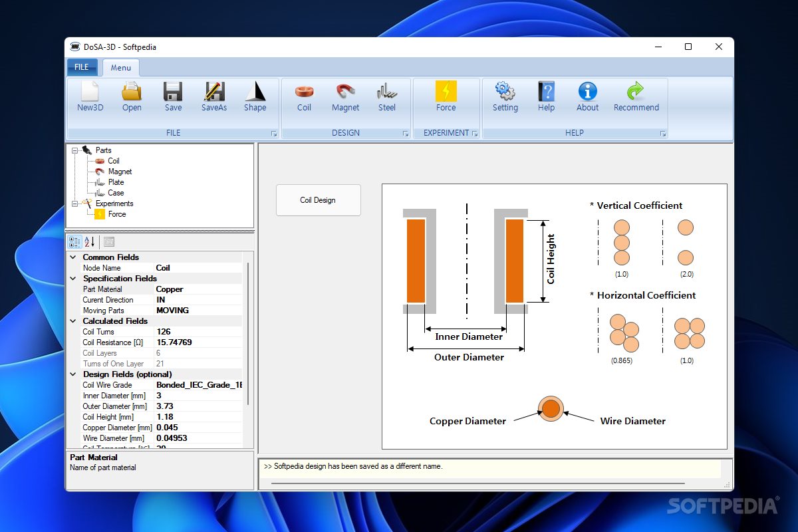Viewport: 798px width, 532px height.
Task: Add a Steel part from the ribbon
Action: click(x=386, y=91)
